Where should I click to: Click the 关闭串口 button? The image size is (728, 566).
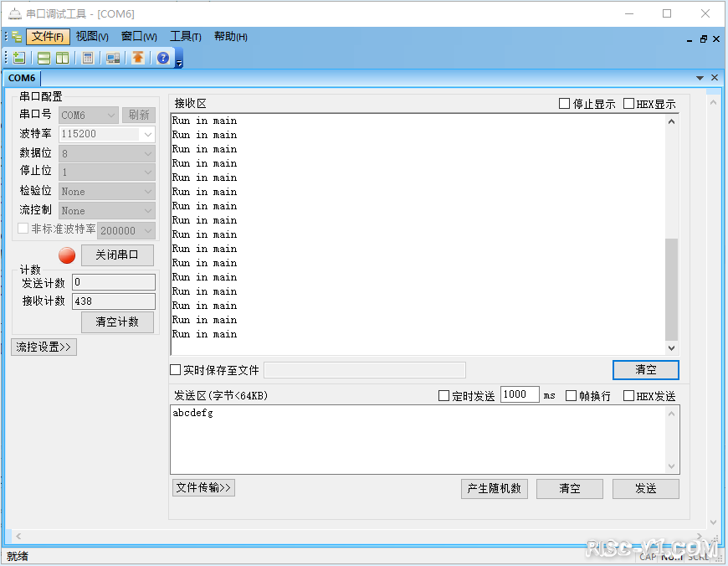tap(117, 255)
